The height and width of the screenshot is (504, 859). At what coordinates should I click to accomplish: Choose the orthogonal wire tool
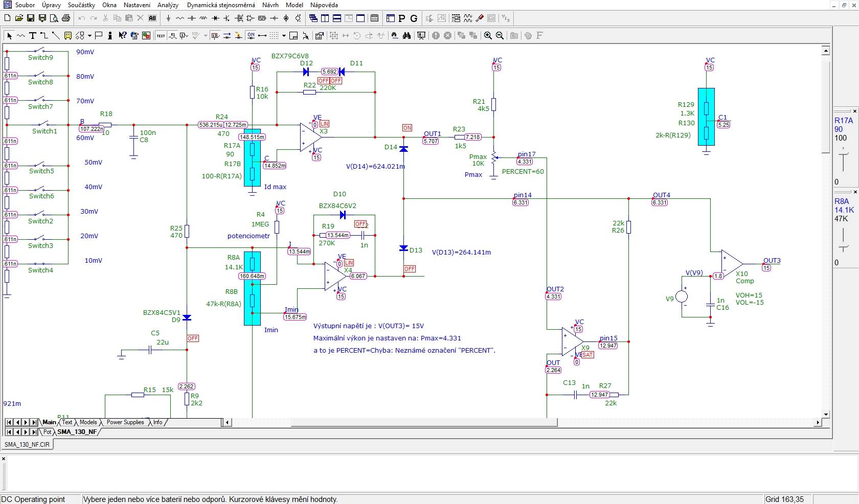coord(44,36)
